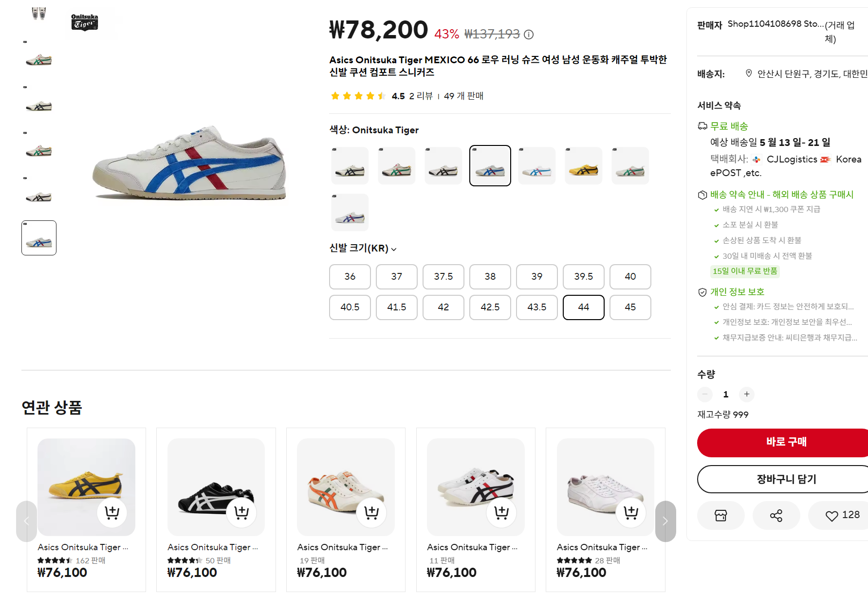This screenshot has height=594, width=868.
Task: Expand the 신발 크기(KR) size unit dropdown
Action: point(363,248)
